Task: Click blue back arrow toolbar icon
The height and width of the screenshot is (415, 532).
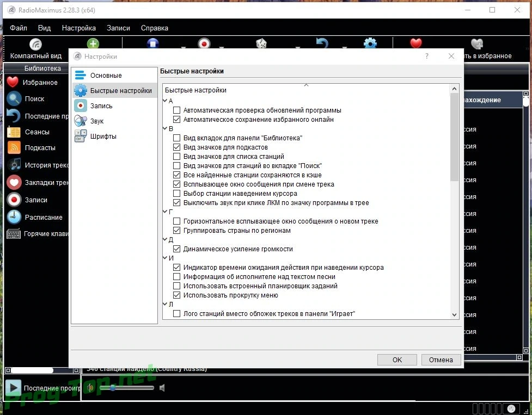Action: [x=322, y=44]
